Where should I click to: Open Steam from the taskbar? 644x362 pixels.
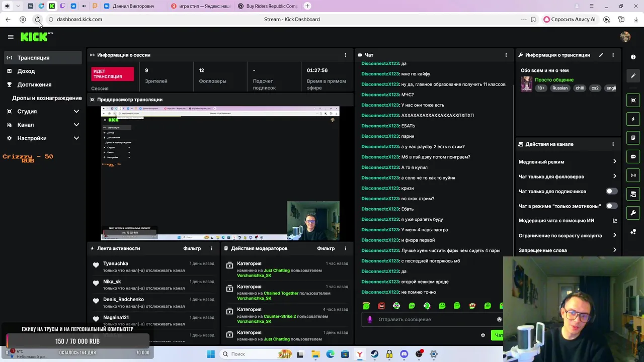[374, 354]
